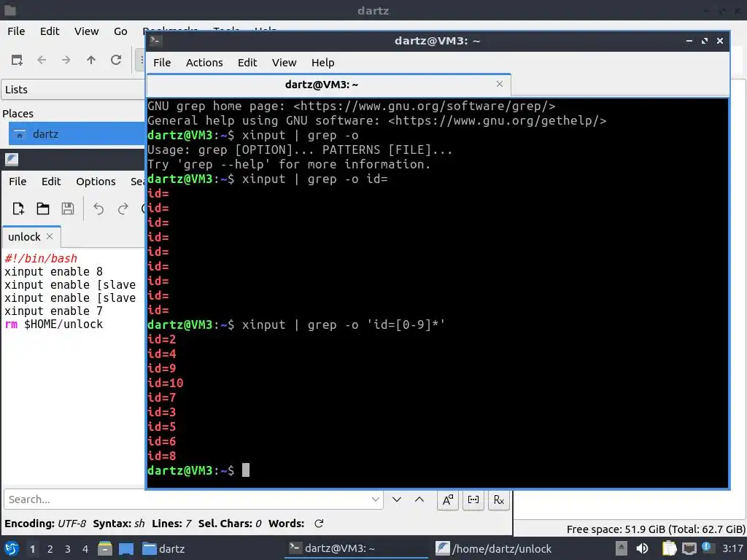Open the network status tray icon
Viewport: 747px width, 560px height.
click(x=689, y=548)
